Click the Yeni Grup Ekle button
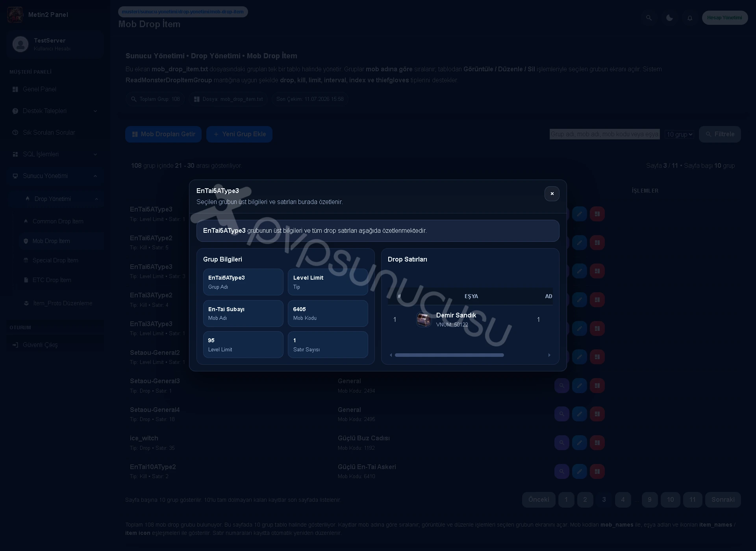This screenshot has width=756, height=551. tap(239, 134)
